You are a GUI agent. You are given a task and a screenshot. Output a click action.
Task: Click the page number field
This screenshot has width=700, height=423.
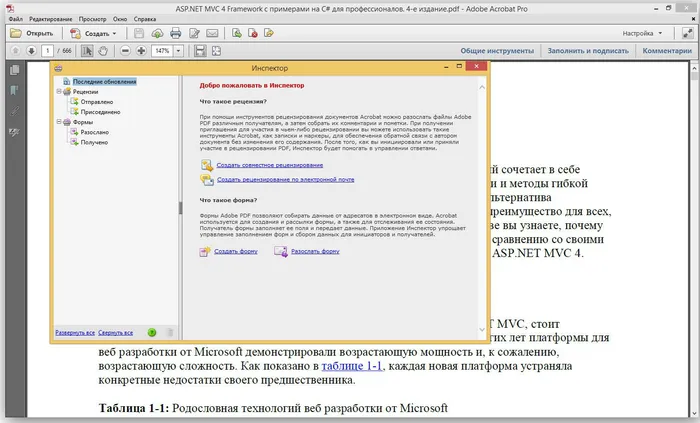[x=47, y=51]
